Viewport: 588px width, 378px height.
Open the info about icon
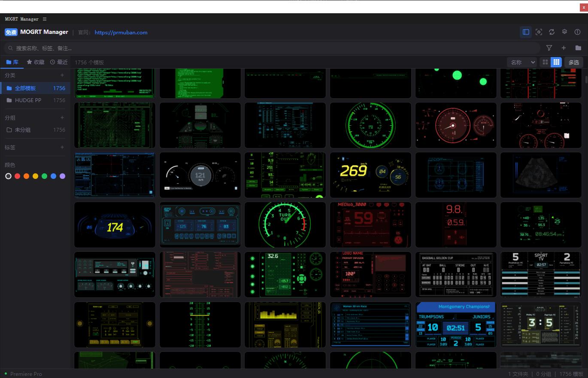[578, 32]
